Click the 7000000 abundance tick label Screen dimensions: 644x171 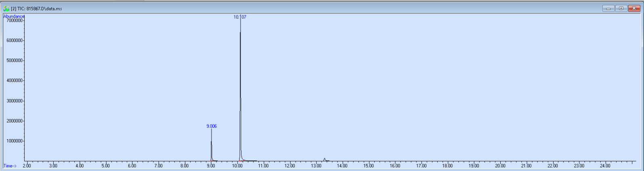14,20
